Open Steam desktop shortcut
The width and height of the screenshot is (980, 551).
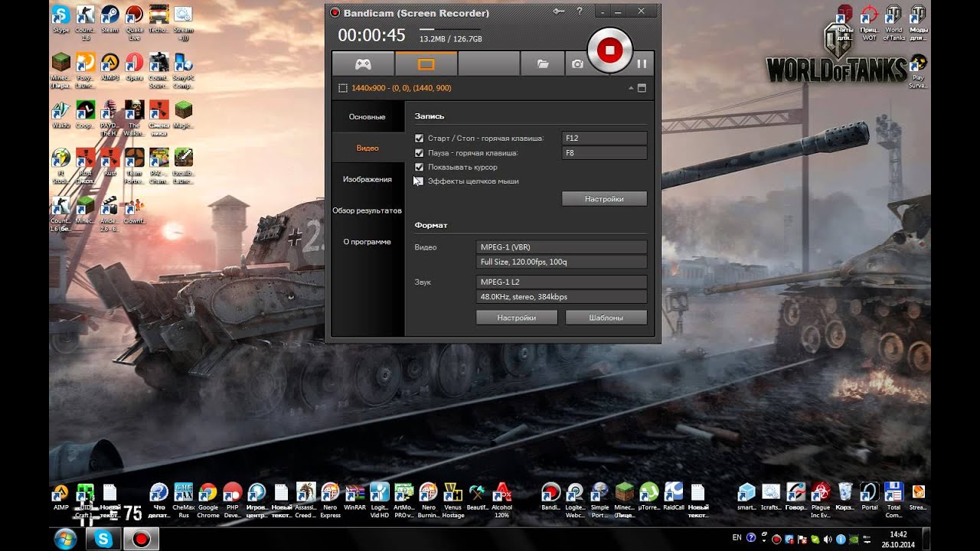pos(109,19)
